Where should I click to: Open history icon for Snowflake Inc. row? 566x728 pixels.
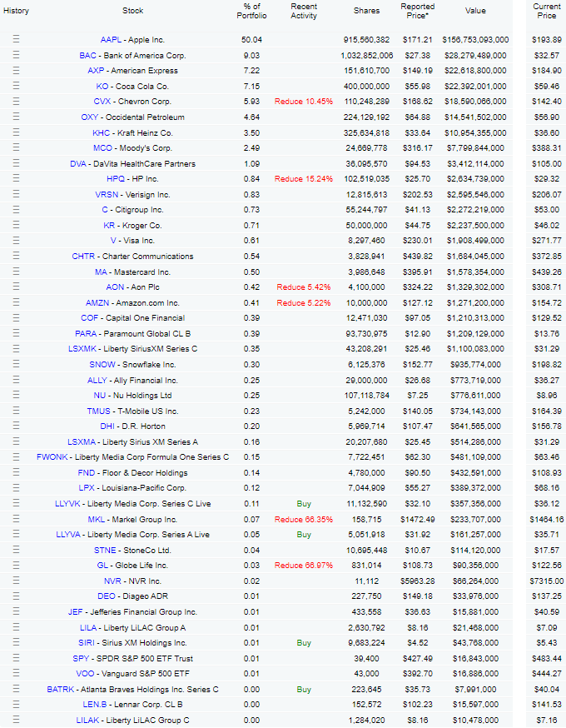(17, 365)
